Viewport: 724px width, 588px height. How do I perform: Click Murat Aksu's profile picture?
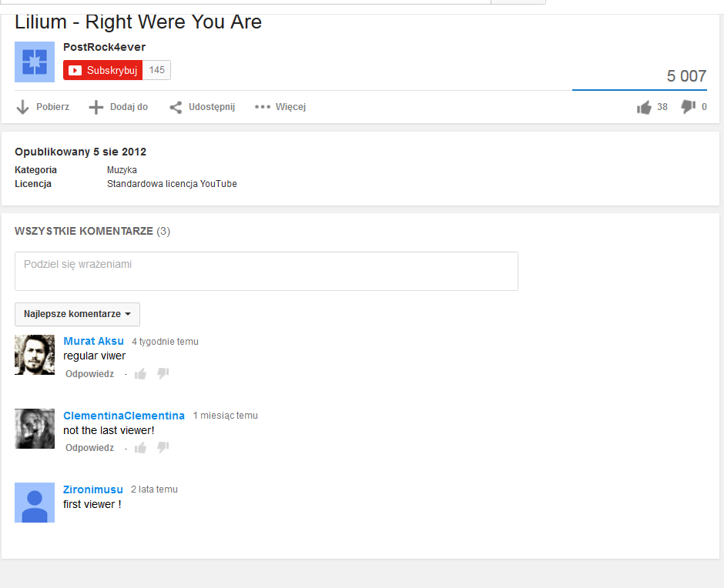tap(35, 355)
